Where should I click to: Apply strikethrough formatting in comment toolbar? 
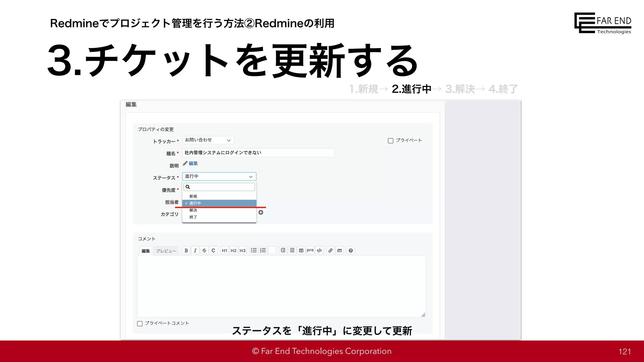204,250
